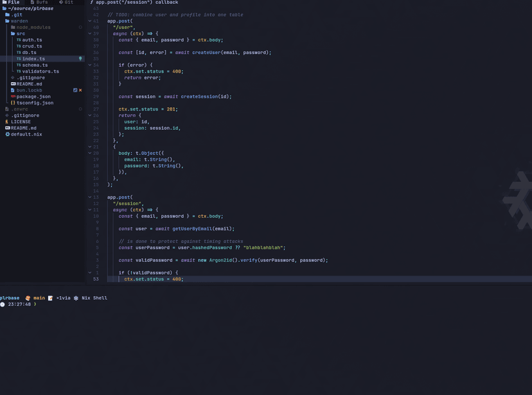
Task: Click createSession in the code
Action: click(x=199, y=96)
